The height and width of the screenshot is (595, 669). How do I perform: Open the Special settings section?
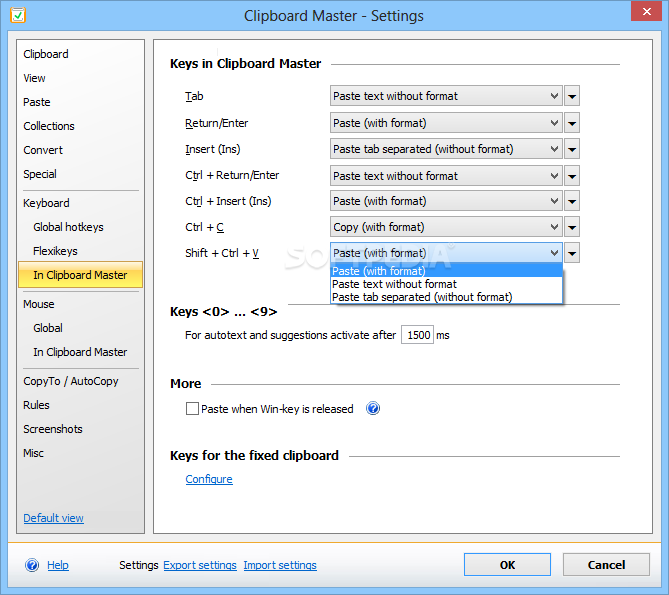40,174
